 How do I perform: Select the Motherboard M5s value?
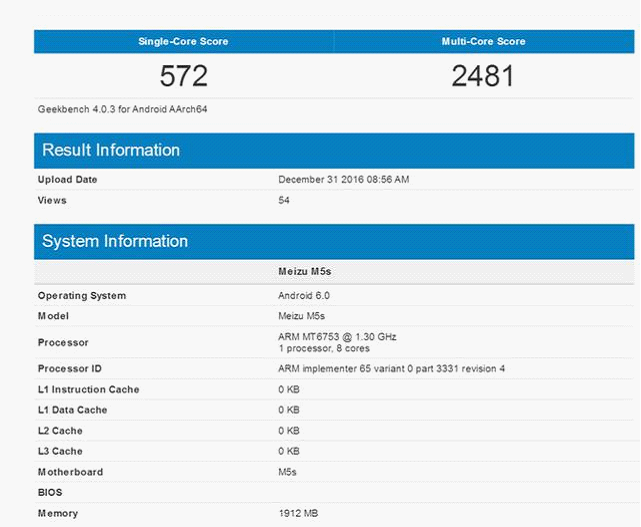287,472
